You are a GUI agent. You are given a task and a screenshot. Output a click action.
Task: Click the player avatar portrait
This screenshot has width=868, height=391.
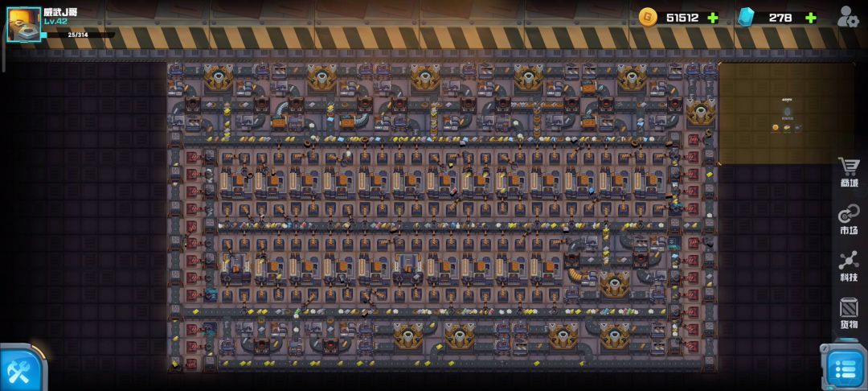(x=23, y=24)
